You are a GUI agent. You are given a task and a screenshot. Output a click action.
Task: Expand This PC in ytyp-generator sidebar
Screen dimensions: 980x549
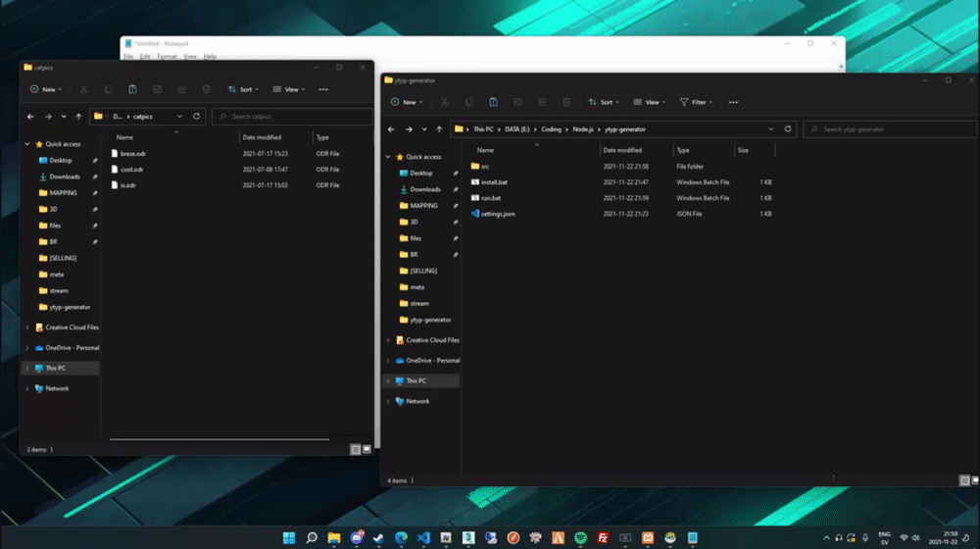click(388, 380)
